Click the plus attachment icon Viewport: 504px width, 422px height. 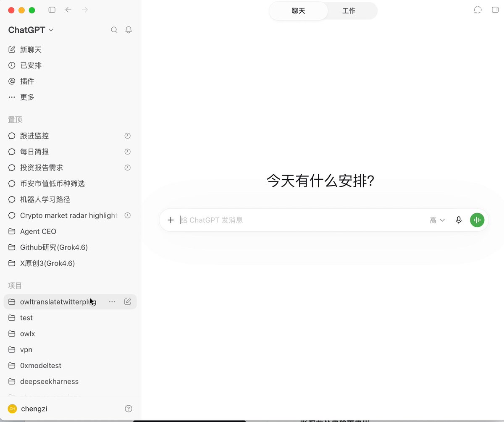(171, 220)
